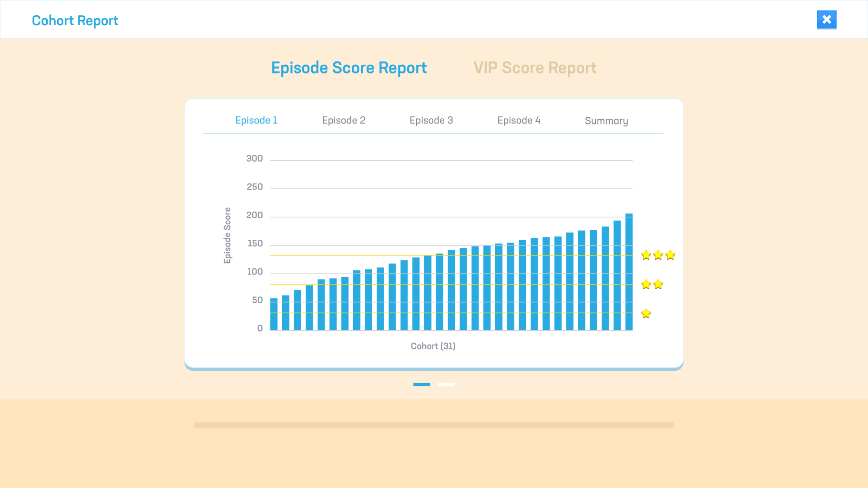Click the leftmost star in the three-star group
The height and width of the screenshot is (488, 868).
(646, 255)
